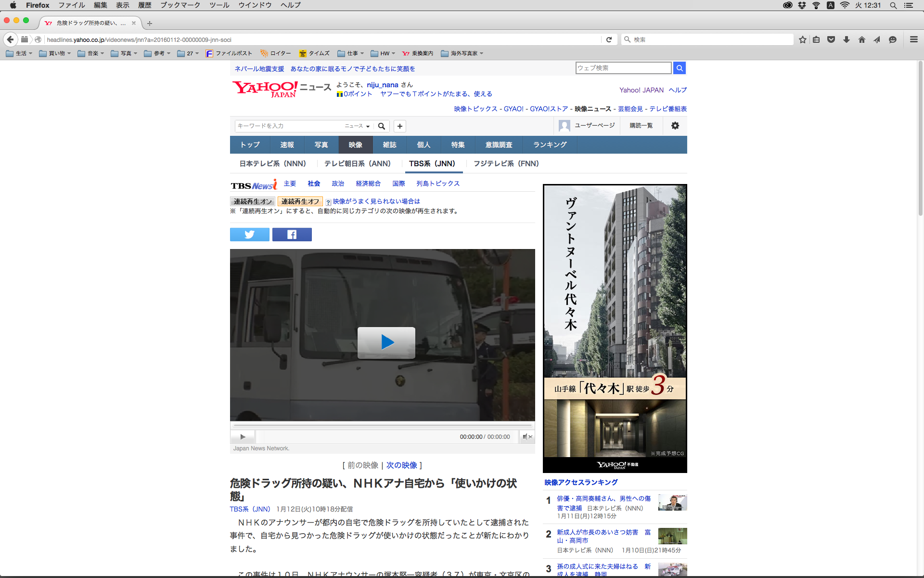The width and height of the screenshot is (924, 578).
Task: Open Yahoo News settings gear
Action: click(675, 126)
